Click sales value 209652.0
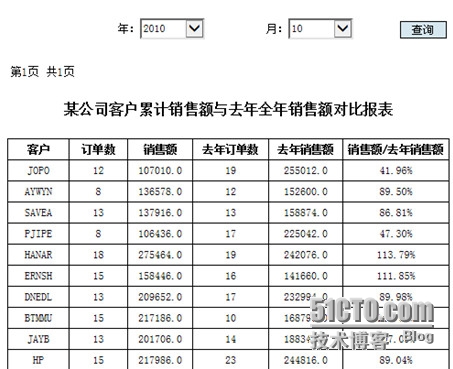453x369 pixels. pos(160,297)
